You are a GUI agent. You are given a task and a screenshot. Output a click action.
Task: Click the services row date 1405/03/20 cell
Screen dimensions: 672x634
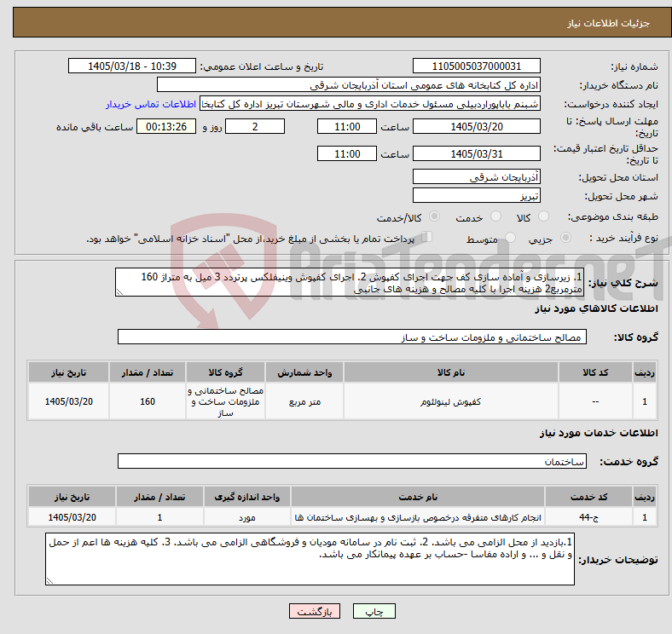pyautogui.click(x=72, y=517)
